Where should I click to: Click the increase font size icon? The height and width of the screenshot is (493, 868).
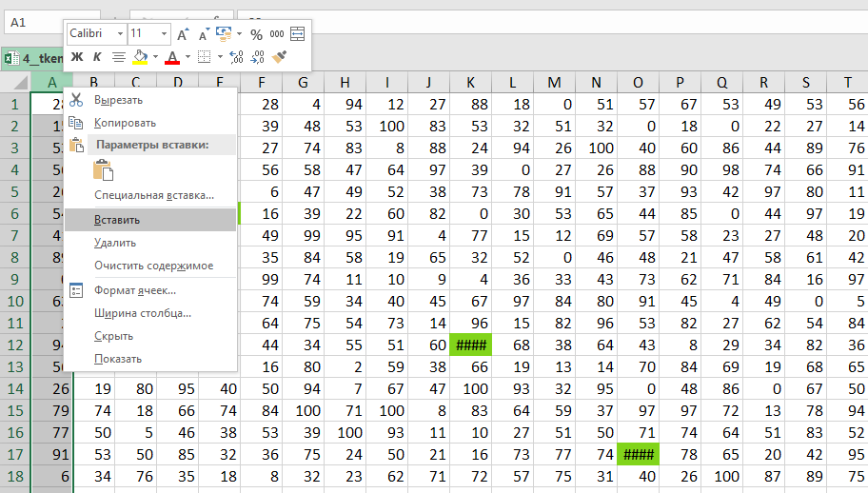click(183, 33)
